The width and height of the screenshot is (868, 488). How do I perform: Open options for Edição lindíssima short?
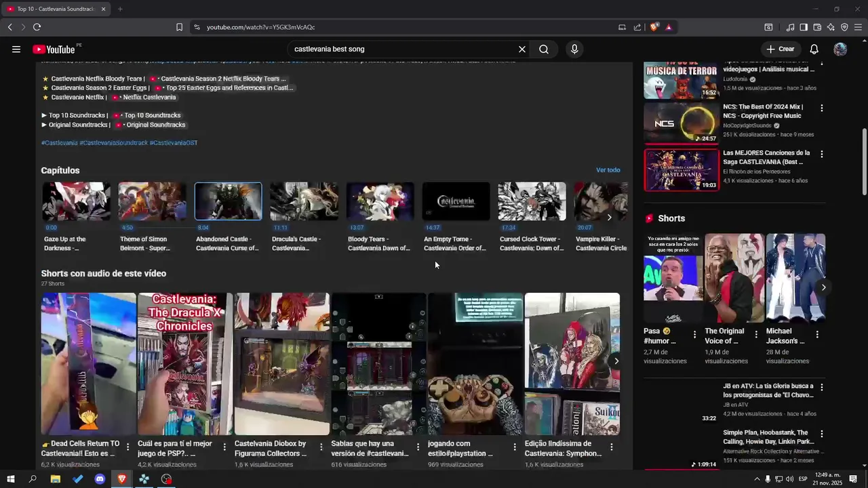coord(612,447)
